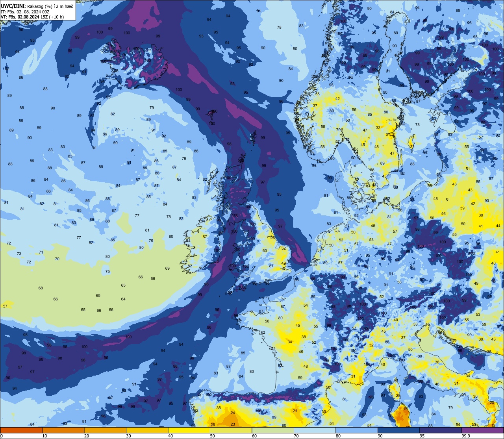Click the 'Rakastig (%) í 2 m hæð' label
This screenshot has height=439, width=504.
(50, 6)
